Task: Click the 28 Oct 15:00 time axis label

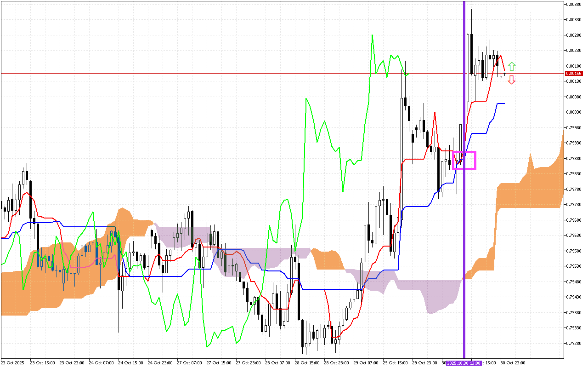Action: (x=307, y=363)
